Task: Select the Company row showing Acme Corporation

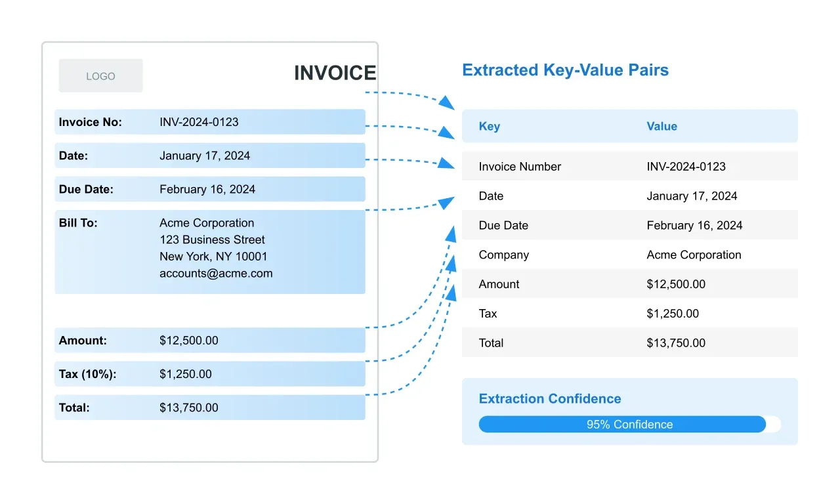Action: coord(630,255)
